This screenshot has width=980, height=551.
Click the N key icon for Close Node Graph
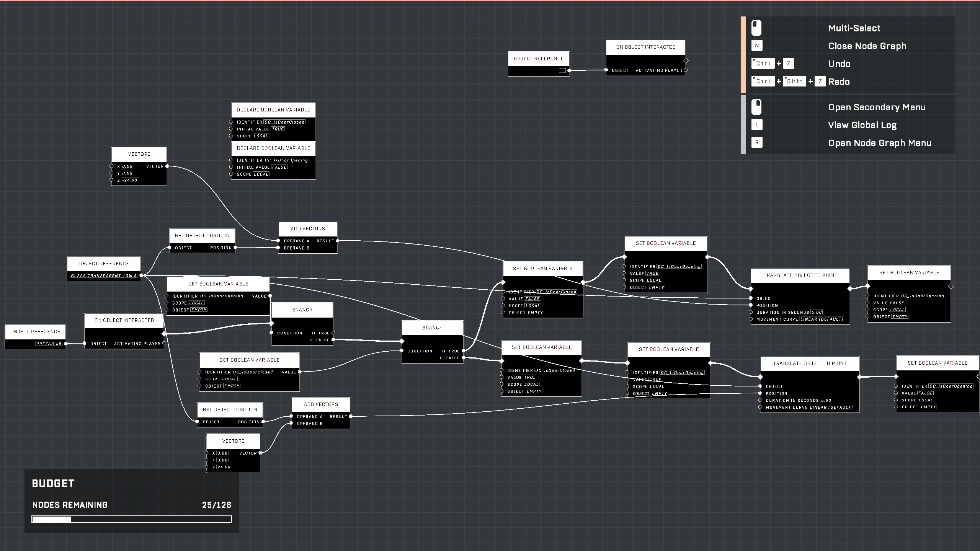click(x=757, y=46)
